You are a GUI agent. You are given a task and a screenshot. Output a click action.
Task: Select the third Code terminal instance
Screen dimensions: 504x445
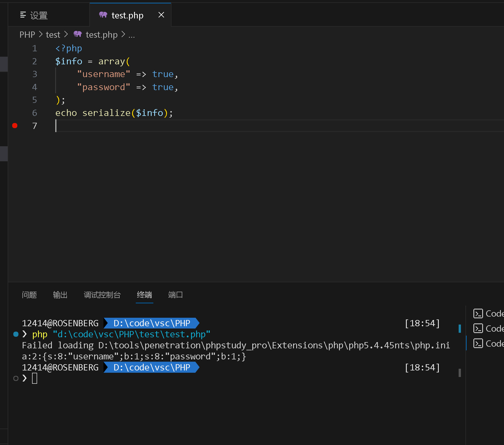488,344
